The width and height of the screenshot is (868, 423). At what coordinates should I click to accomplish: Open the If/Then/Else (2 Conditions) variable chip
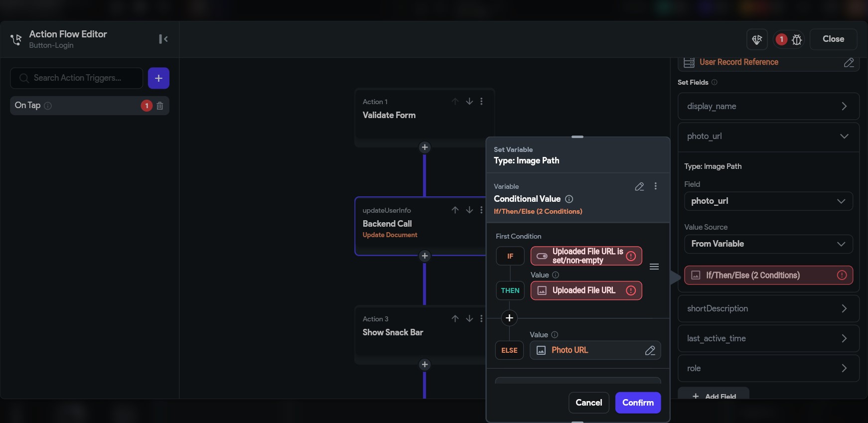point(768,276)
